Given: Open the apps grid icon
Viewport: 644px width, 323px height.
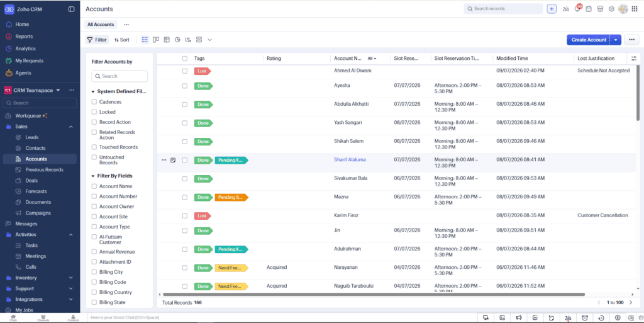Looking at the screenshot, I should [635, 9].
